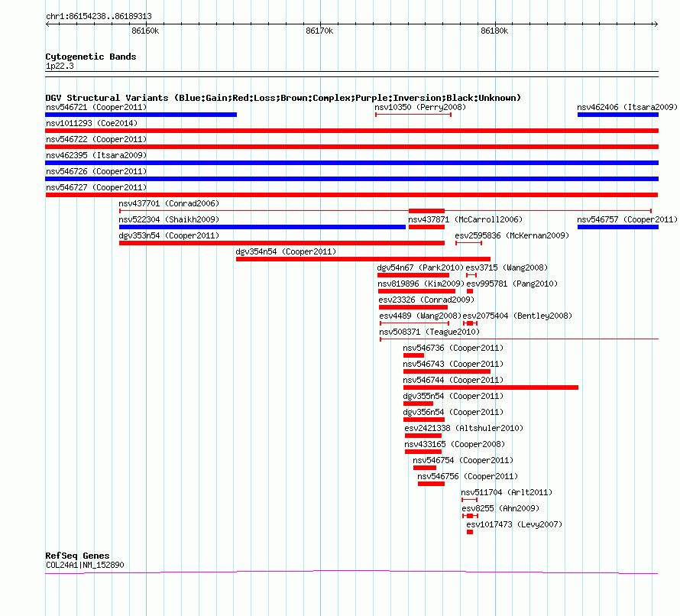Open the nsv437871 (McCarroll2006) label
Viewport: 680px width, 616px height.
465,219
